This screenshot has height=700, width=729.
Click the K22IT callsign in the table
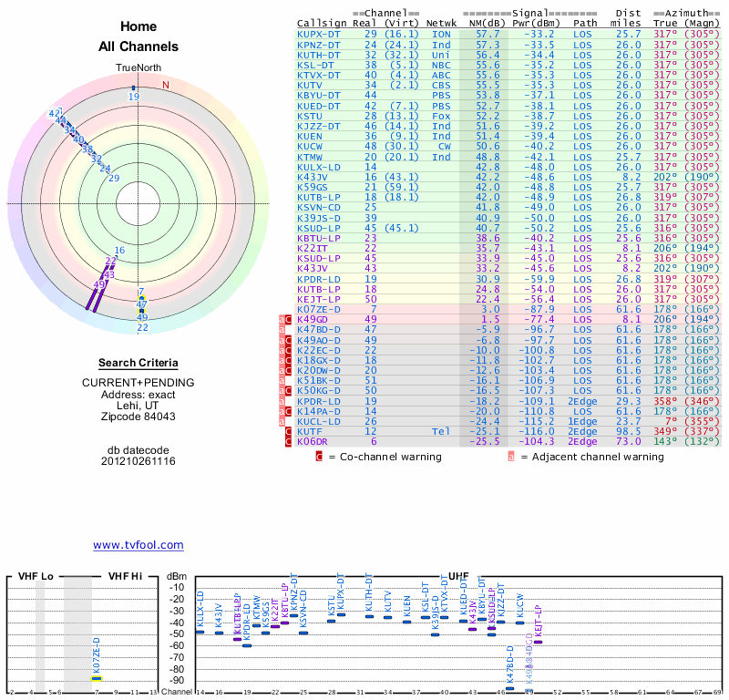pos(312,248)
